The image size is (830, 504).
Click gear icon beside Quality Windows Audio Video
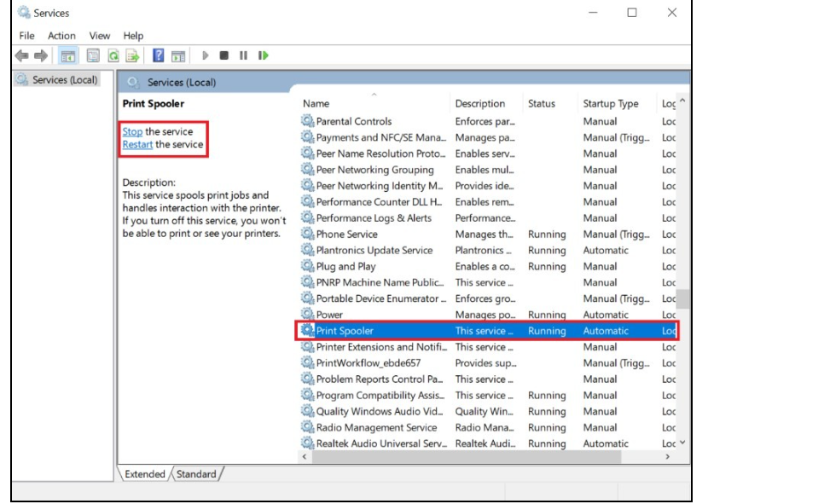tap(308, 411)
